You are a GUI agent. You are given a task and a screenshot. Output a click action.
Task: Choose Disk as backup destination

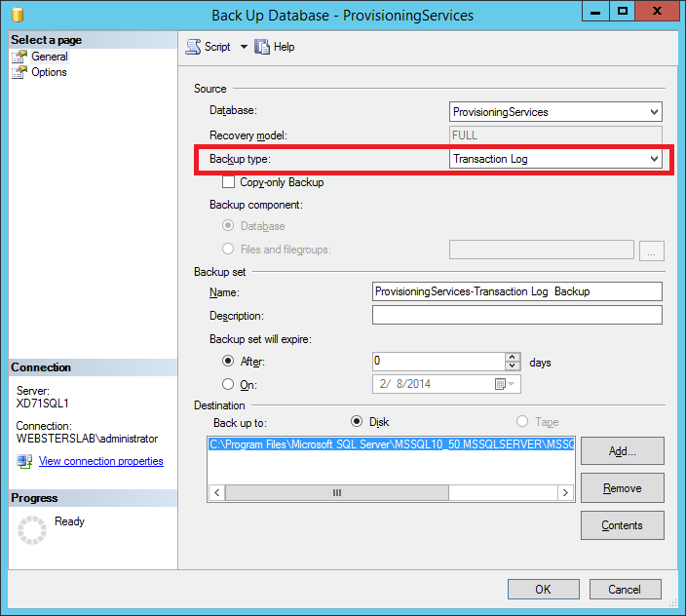pyautogui.click(x=356, y=422)
